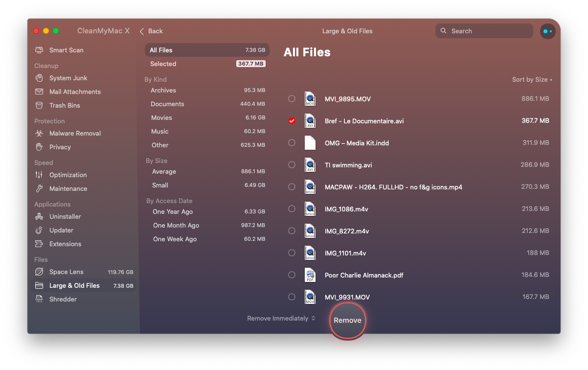This screenshot has width=588, height=370.
Task: Click the 886.1 MB size of MVI_9895.MOV
Action: [x=535, y=99]
